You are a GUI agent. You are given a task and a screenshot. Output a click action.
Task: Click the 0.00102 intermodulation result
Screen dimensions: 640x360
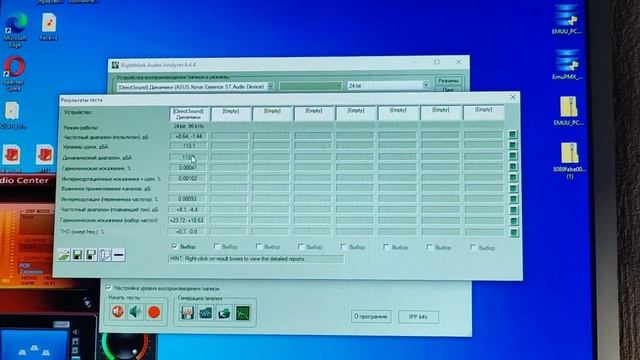(x=188, y=178)
